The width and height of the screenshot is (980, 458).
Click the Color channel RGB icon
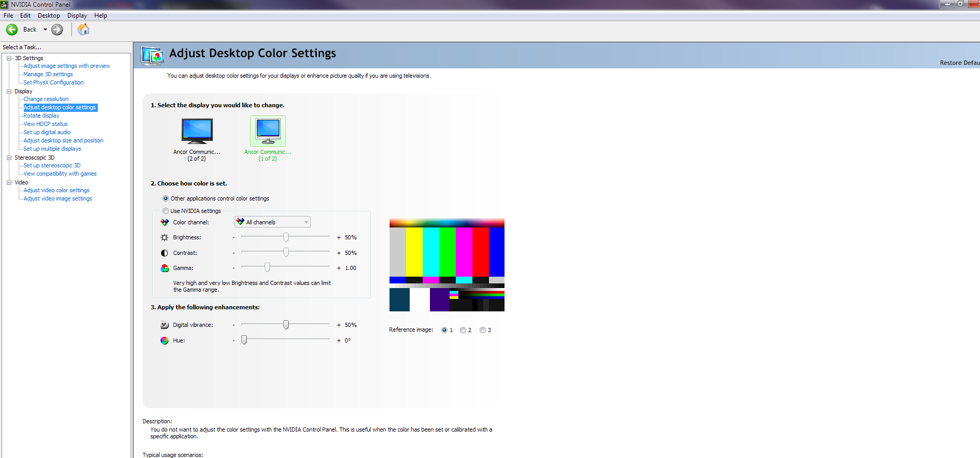click(x=165, y=222)
